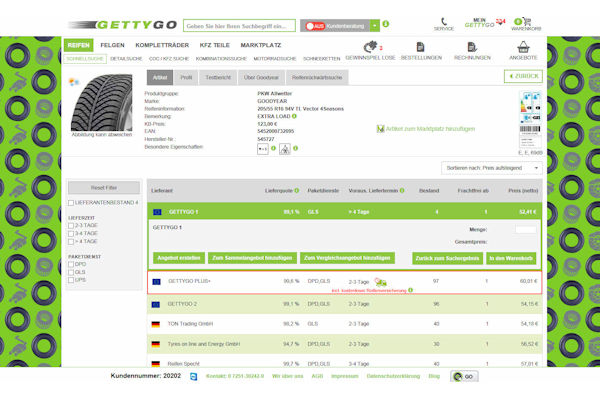600x400 pixels.
Task: Collapse the GETTYGO 1 supplier row
Action: [x=344, y=212]
